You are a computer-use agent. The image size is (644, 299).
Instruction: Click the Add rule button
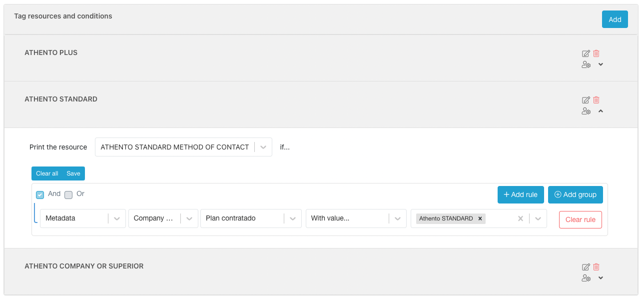pyautogui.click(x=520, y=194)
